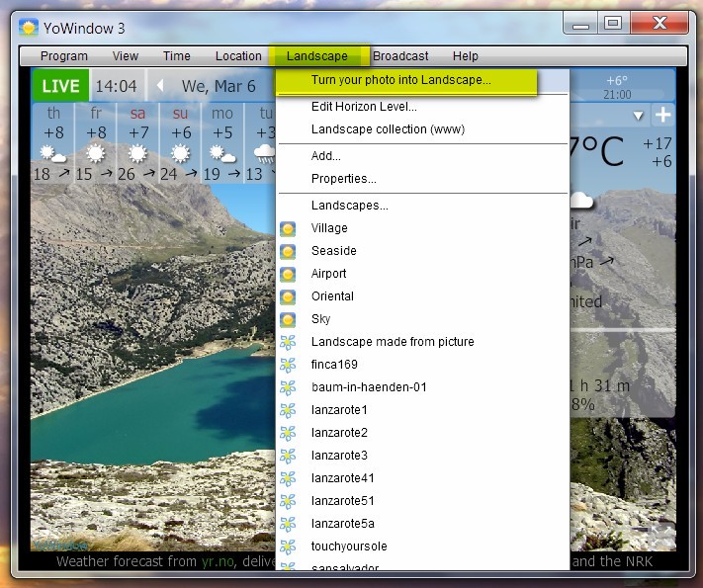Click the yr.no link
Viewport: 703px width, 588px height.
218,561
